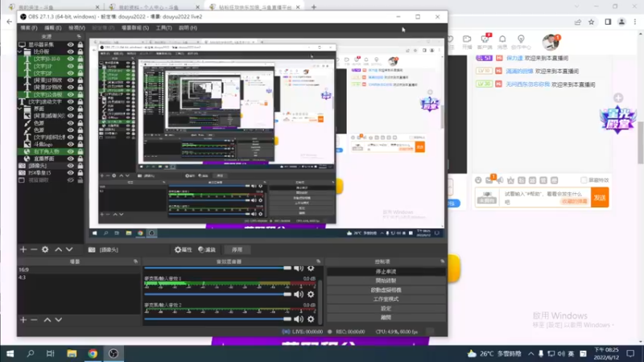Click the orange 发送 button in chat

(x=600, y=197)
